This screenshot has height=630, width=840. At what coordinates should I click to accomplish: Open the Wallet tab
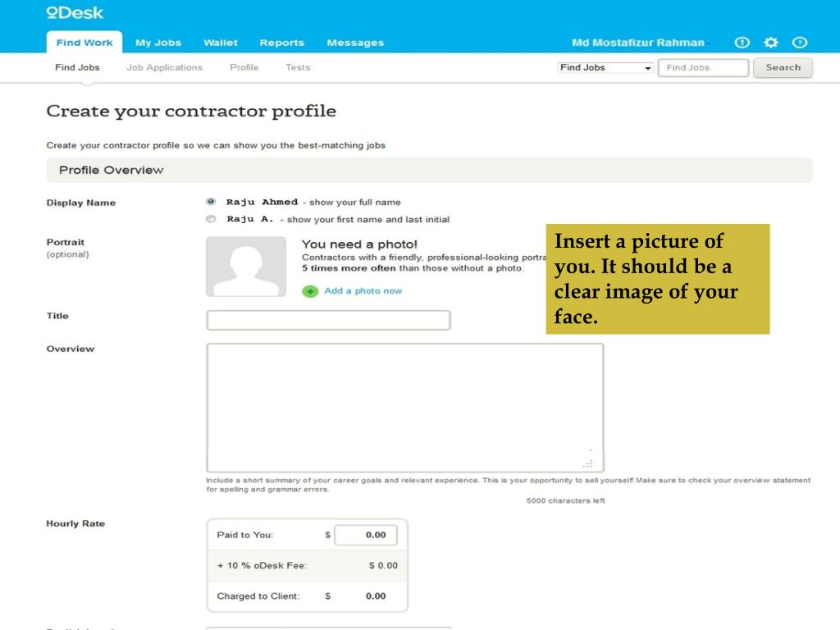click(220, 43)
